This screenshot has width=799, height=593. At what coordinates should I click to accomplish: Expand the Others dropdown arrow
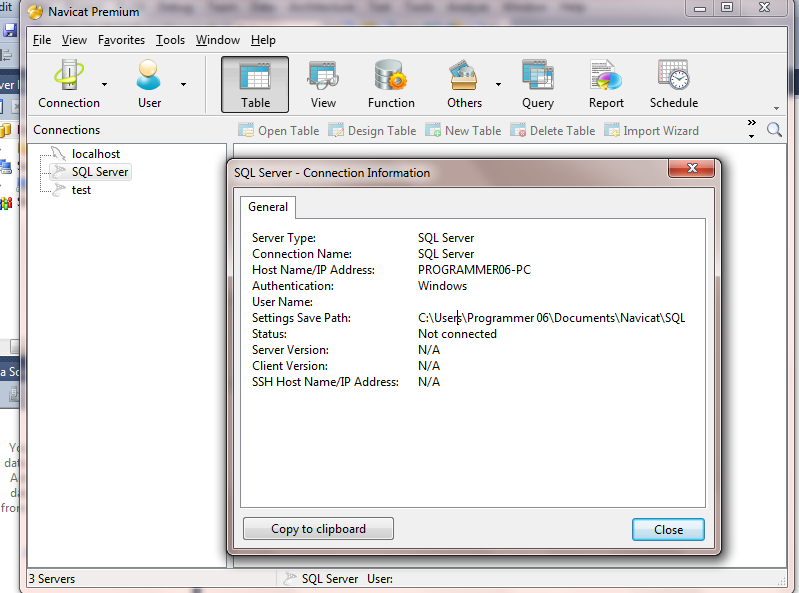tap(498, 85)
